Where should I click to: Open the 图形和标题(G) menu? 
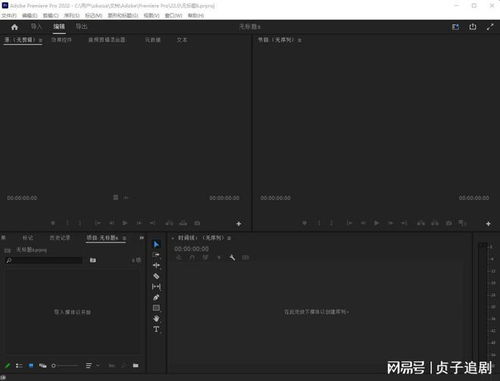click(x=123, y=16)
